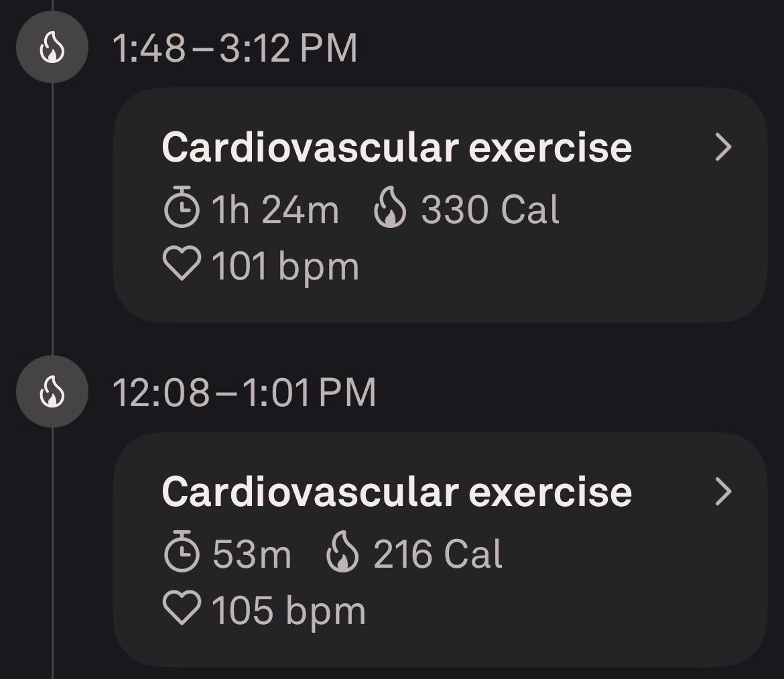Image resolution: width=784 pixels, height=679 pixels.
Task: Click the flame icon beside 216 Cal
Action: (x=342, y=553)
